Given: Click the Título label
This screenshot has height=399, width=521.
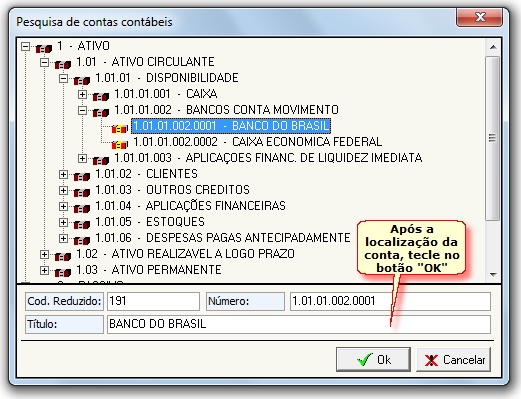Looking at the screenshot, I should 64,324.
